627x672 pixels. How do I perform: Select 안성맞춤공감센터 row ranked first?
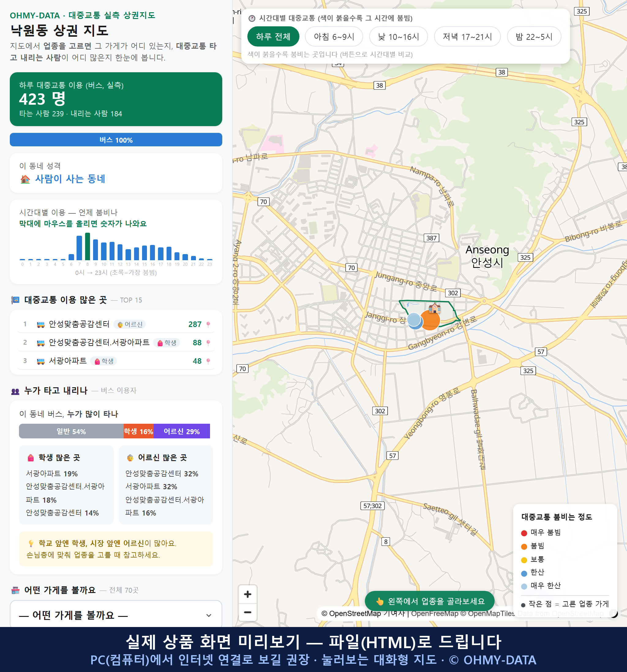116,324
